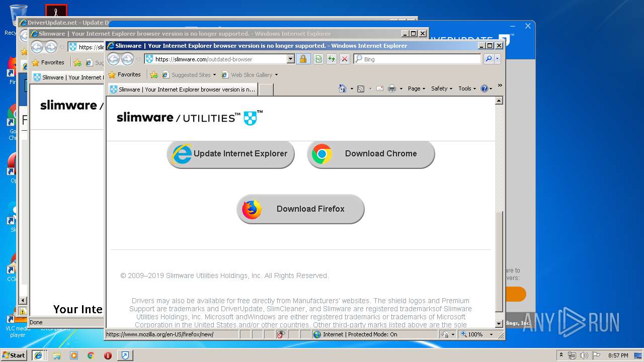Click the InPrivate filtering status bar icon
The image size is (644, 362).
tap(281, 334)
